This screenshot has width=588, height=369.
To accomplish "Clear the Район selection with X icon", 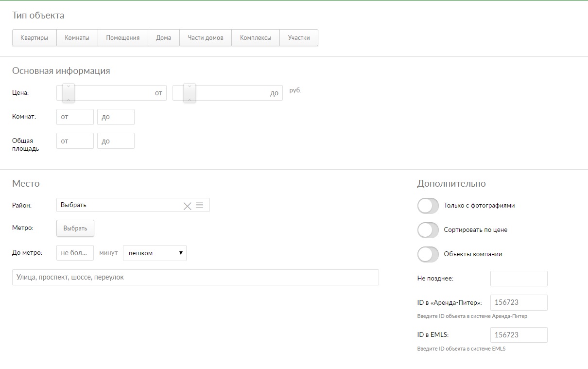I will click(x=187, y=206).
